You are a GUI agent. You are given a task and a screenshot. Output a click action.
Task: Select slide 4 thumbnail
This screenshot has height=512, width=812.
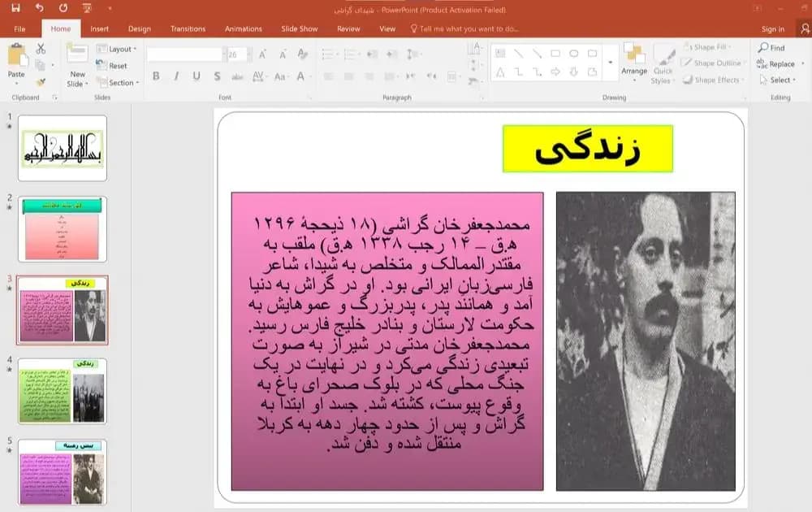63,391
